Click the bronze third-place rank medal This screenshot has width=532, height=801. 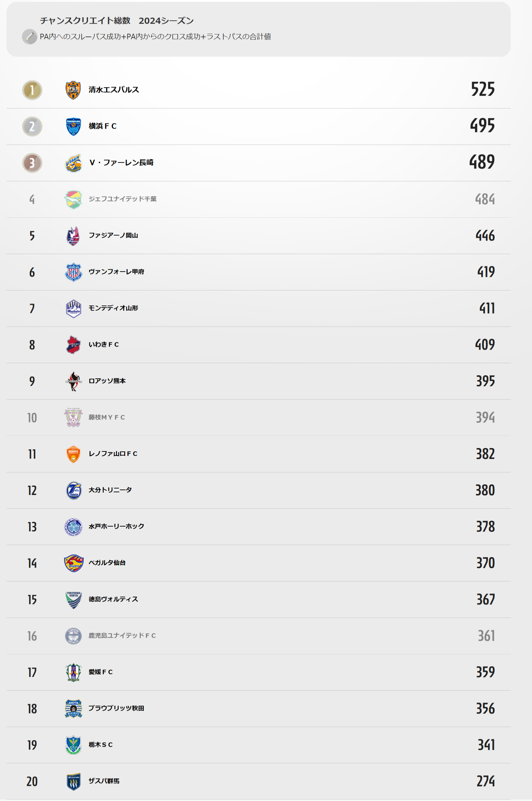click(x=32, y=163)
